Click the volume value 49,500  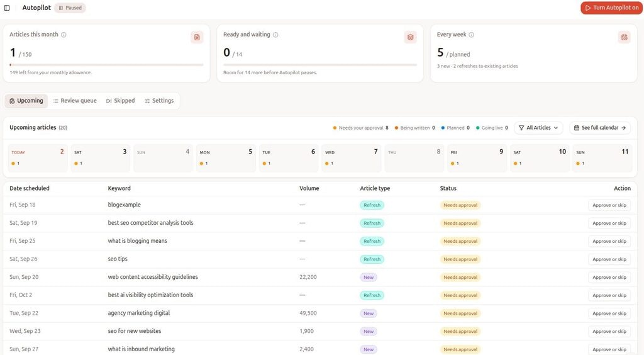[308, 313]
